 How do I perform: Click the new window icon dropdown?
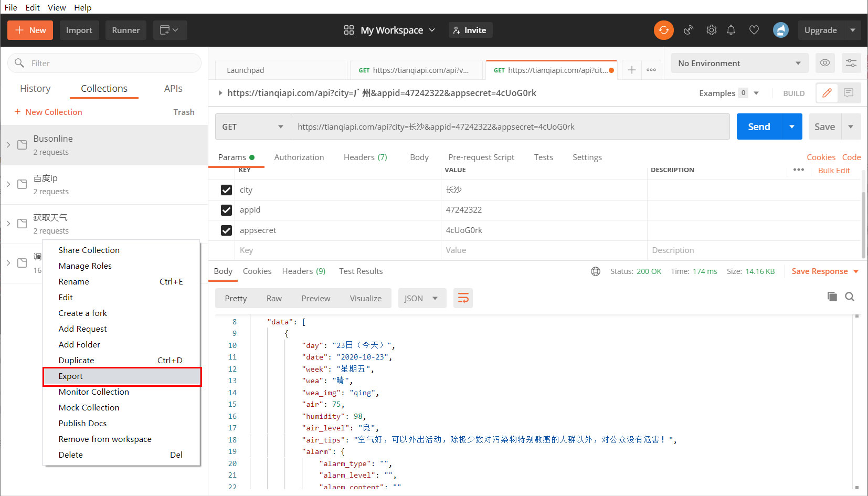point(170,30)
